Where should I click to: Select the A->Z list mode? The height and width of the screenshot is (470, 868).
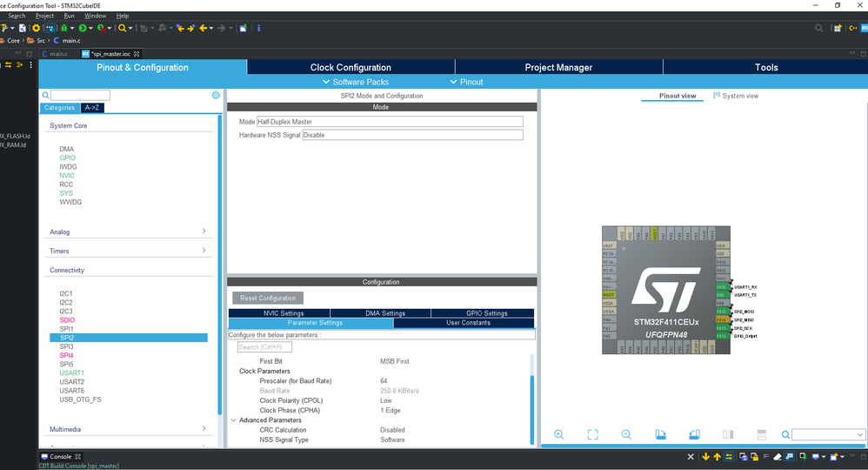click(92, 108)
